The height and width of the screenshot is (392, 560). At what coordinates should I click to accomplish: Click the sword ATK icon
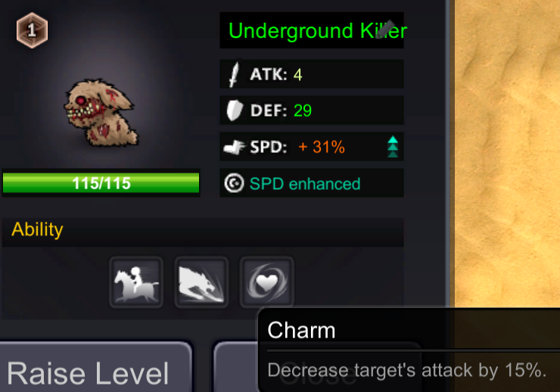tap(234, 74)
